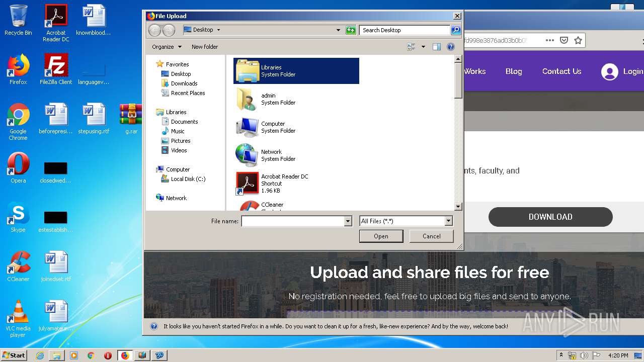Click the file list scroll down arrow

click(x=458, y=207)
